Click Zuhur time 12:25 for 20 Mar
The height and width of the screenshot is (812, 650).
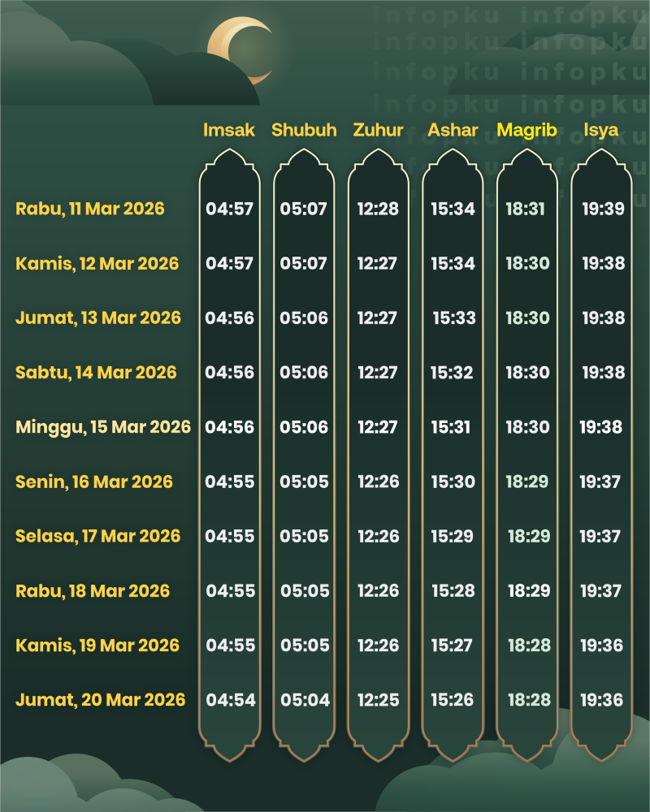(379, 700)
